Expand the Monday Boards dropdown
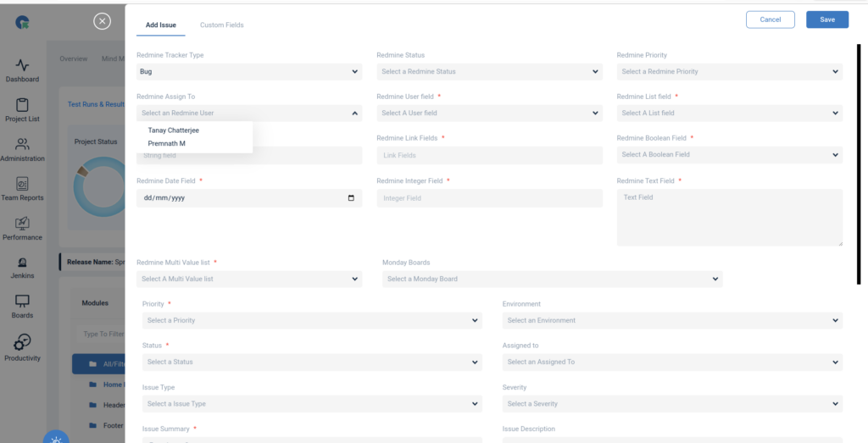The height and width of the screenshot is (443, 868). click(x=552, y=280)
